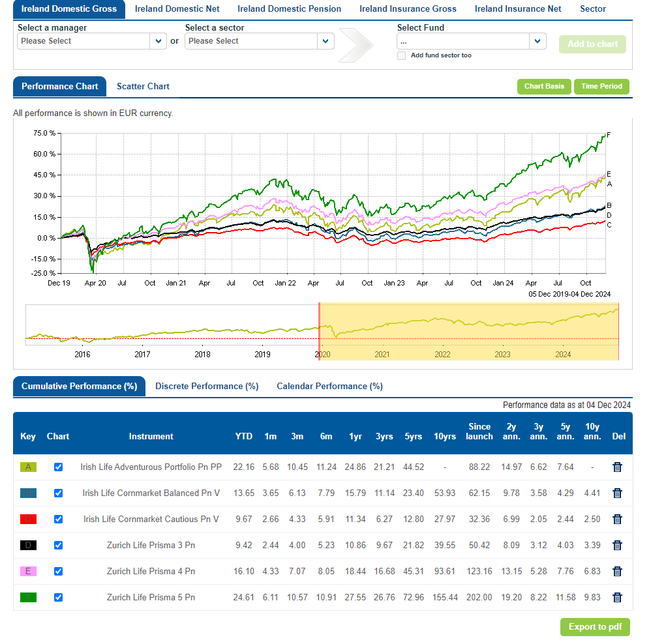Screen dimensions: 651x644
Task: Click the Add to chart button
Action: click(592, 44)
